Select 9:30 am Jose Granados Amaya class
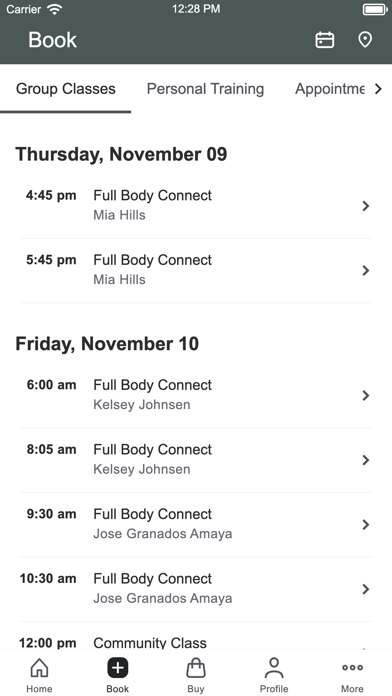The image size is (392, 696). (x=196, y=525)
